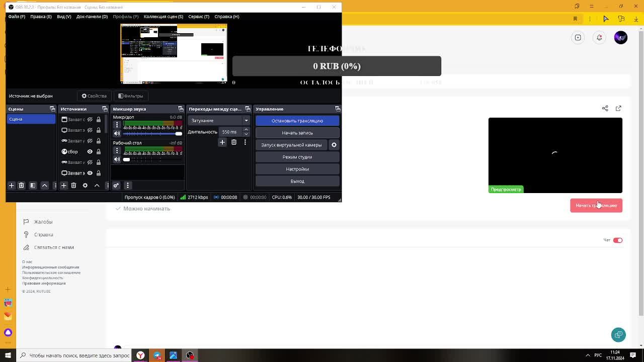Open more options dots in the Sources toolbar
Image resolution: width=644 pixels, height=362 pixels.
107,186
